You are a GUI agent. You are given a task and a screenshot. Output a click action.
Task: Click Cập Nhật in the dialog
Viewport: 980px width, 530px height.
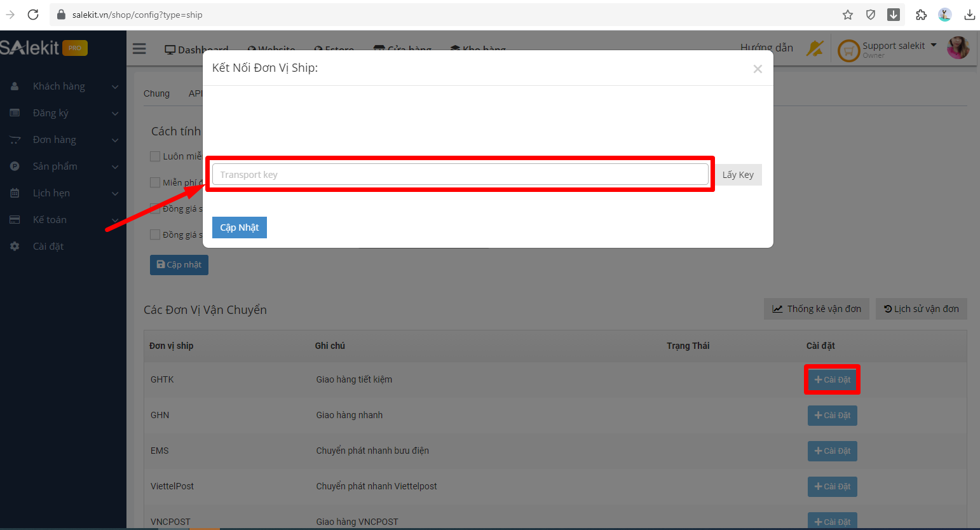240,228
